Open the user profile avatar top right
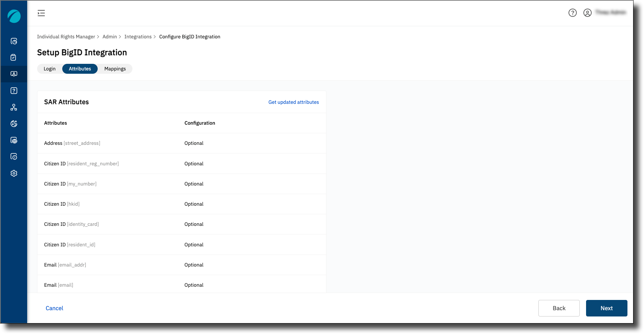 pos(588,13)
